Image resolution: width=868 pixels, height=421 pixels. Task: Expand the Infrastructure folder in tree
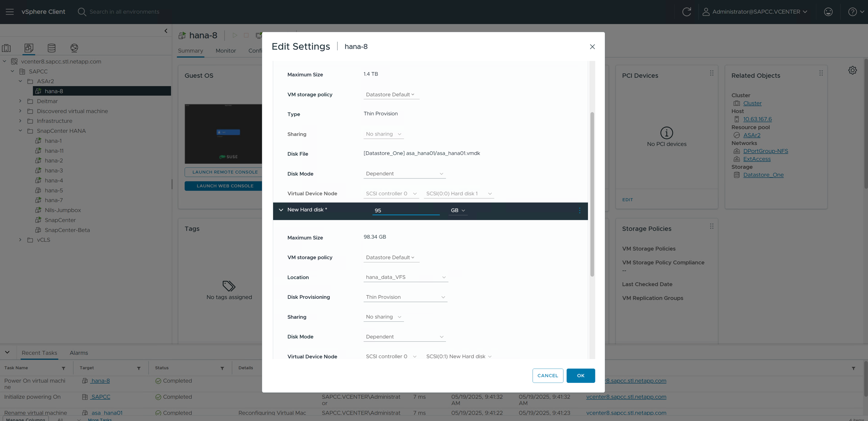coord(20,121)
